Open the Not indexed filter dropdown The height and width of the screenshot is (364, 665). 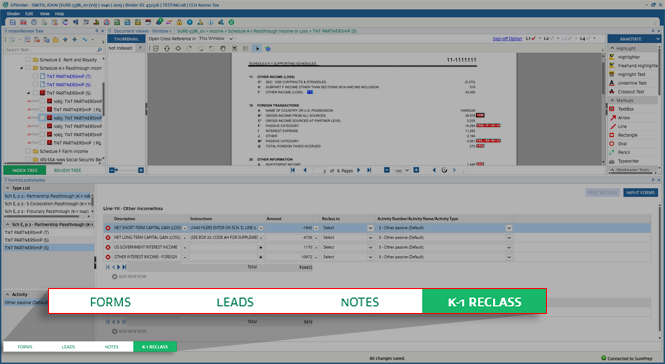[x=140, y=48]
